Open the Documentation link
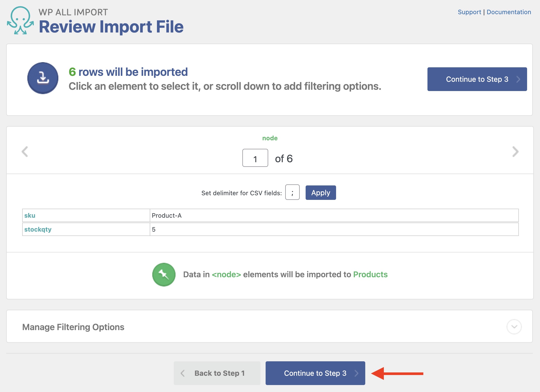540x392 pixels. click(x=509, y=12)
